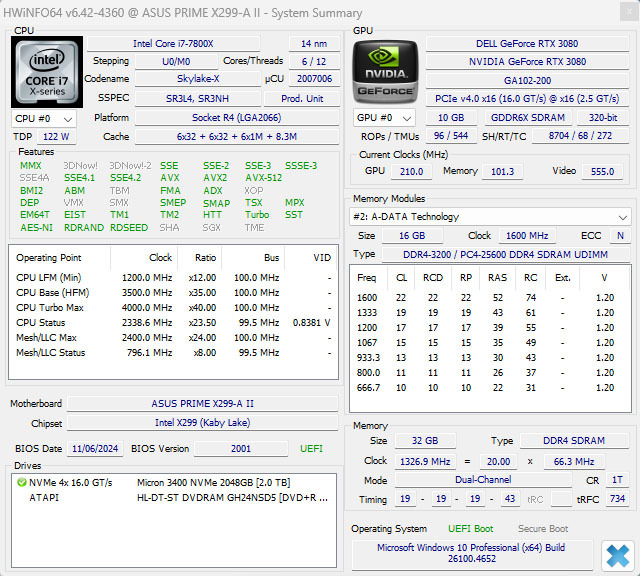Click the Dual-Channel mode field

coord(483,480)
